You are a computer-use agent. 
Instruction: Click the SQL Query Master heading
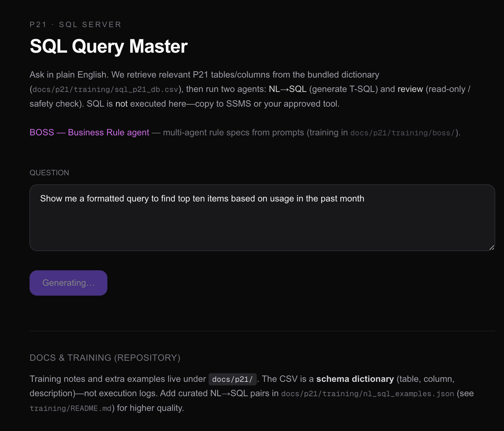(x=108, y=46)
